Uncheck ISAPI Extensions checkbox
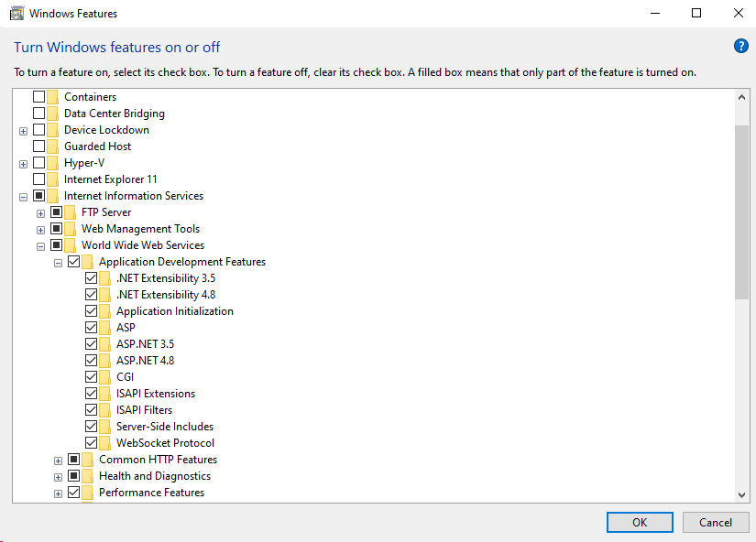 91,393
